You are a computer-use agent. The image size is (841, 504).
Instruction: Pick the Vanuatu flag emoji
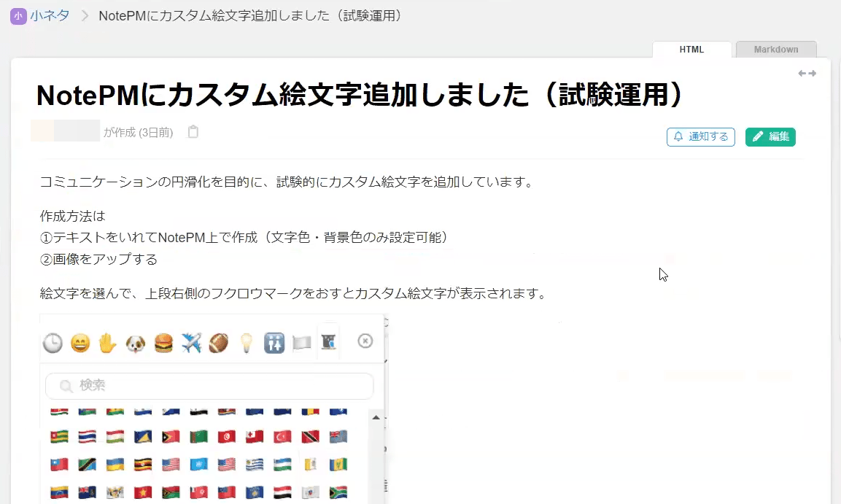[x=171, y=492]
